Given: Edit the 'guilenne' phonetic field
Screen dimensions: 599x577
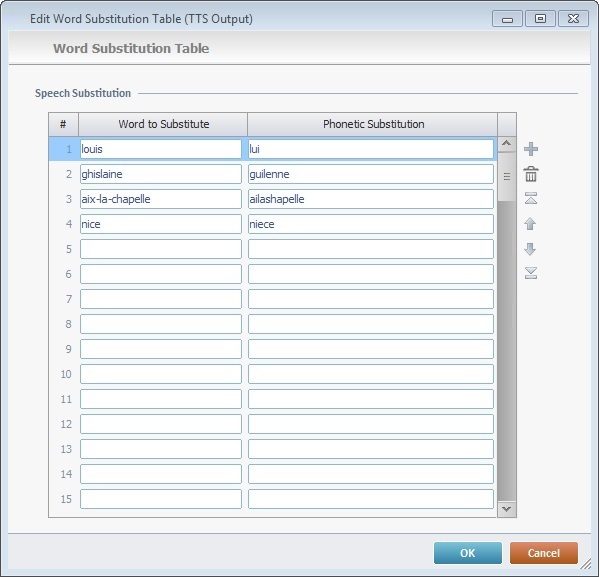Looking at the screenshot, I should click(371, 174).
